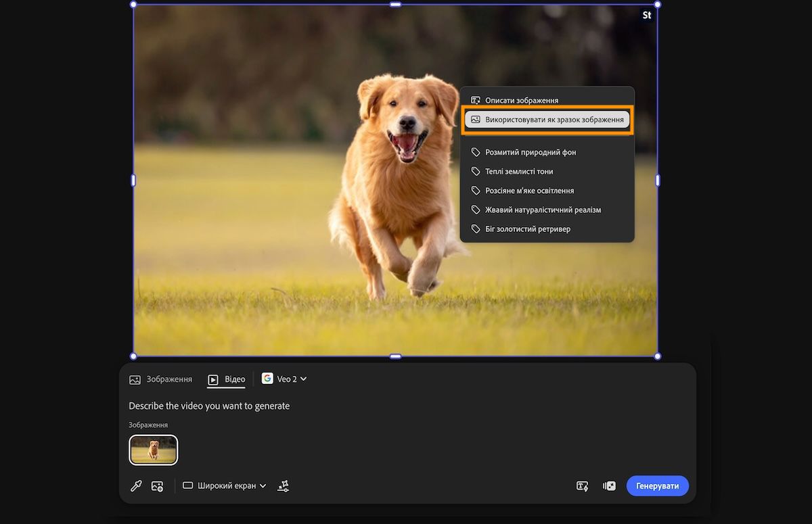Image resolution: width=812 pixels, height=524 pixels.
Task: Pick the Розсіяне м'яке освітлення tag
Action: pos(547,191)
